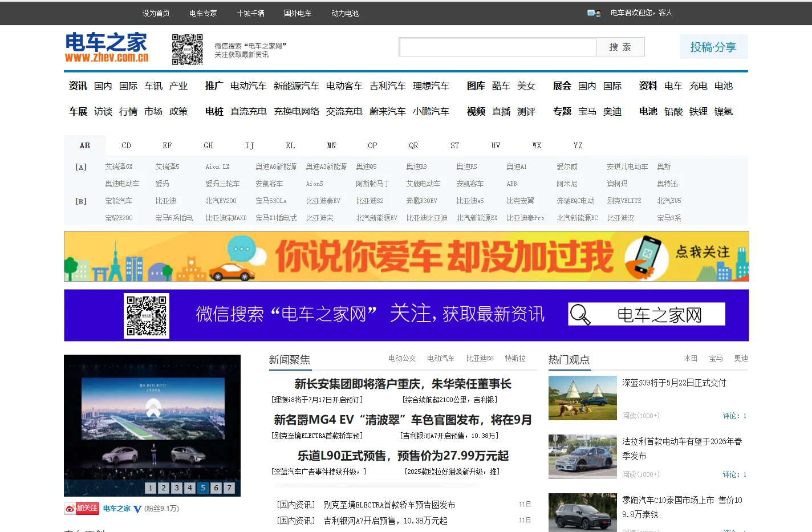Open 国外电车 top bar link

tap(298, 13)
